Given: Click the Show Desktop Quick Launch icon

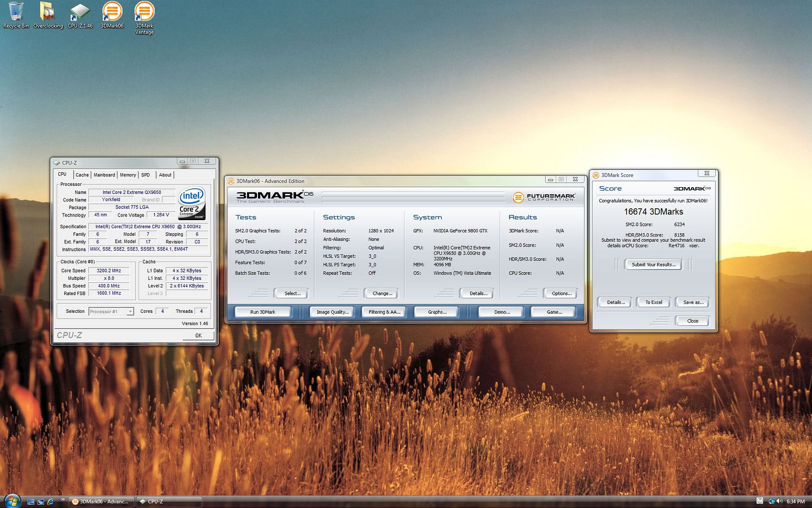Looking at the screenshot, I should pos(31,502).
